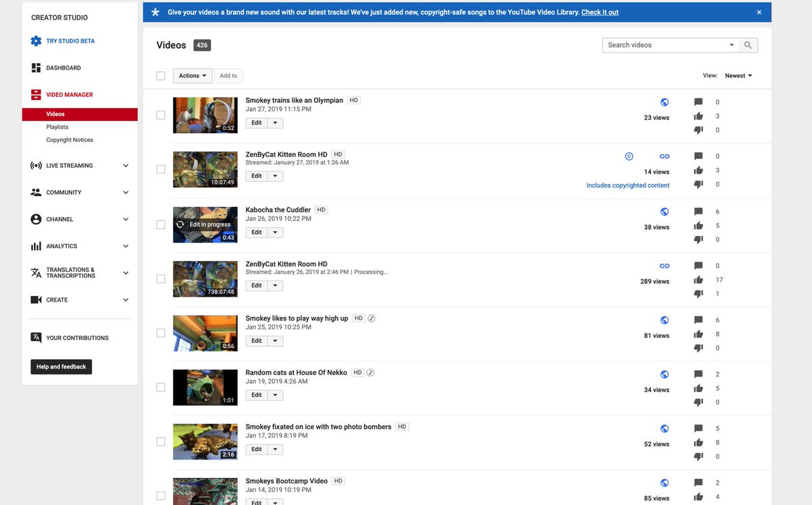Open the Newest sort view dropdown

click(x=738, y=76)
